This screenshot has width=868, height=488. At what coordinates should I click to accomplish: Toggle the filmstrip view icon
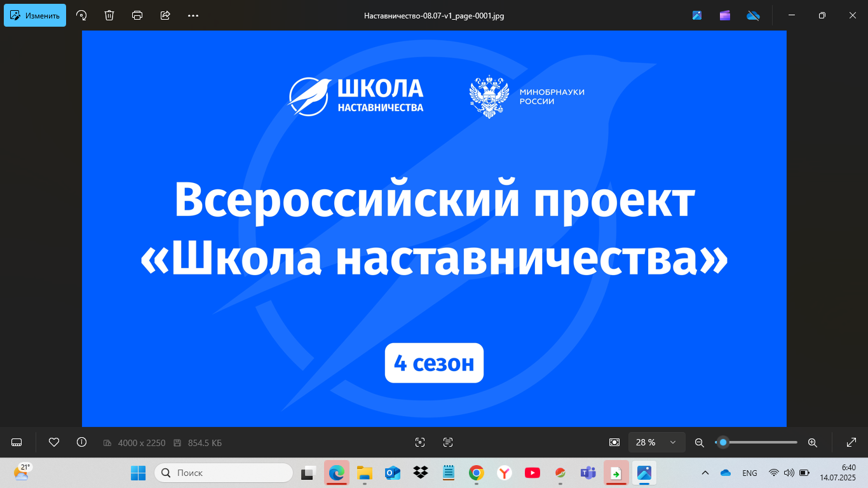[x=17, y=442]
